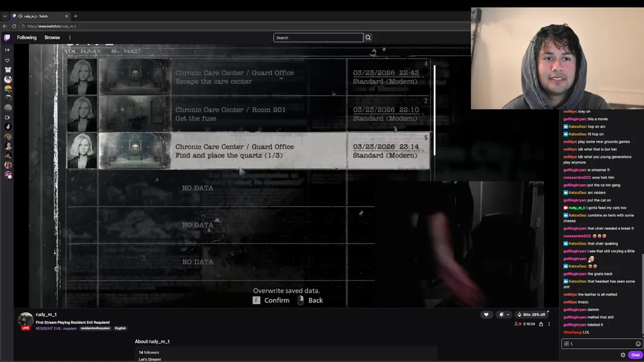Open the fourth sidebar channel avatar
The image size is (644, 362).
point(7,99)
